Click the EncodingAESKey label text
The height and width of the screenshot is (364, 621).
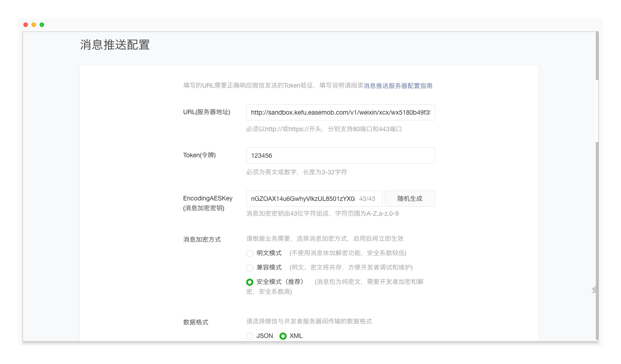click(x=208, y=198)
